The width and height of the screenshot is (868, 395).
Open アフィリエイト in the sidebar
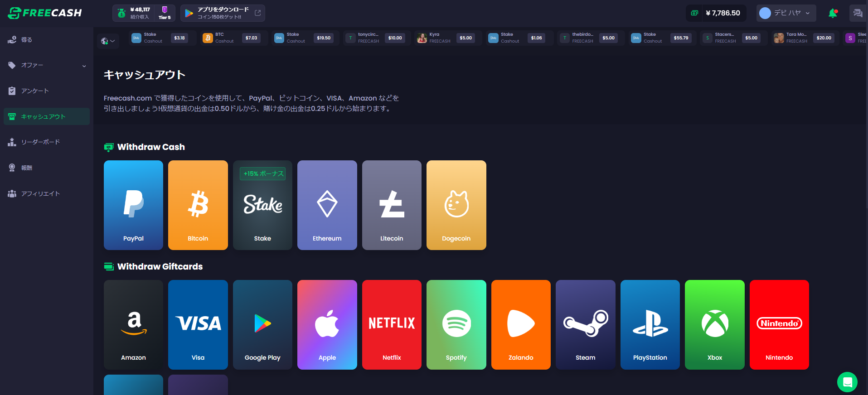click(47, 194)
